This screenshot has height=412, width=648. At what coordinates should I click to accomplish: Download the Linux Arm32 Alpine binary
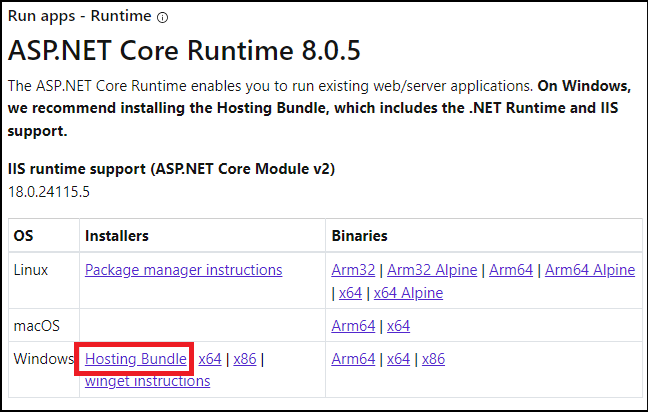[x=433, y=270]
